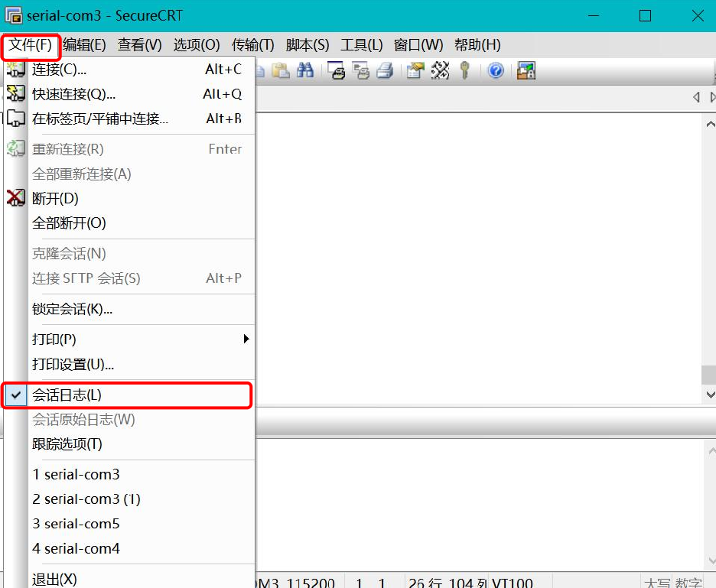Click the down arrow of the terminal scrollbar
Viewport: 716px width, 588px height.
tap(710, 395)
